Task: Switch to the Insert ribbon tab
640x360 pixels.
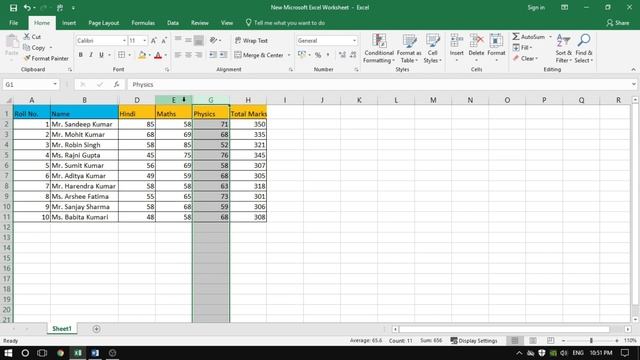Action: click(69, 23)
